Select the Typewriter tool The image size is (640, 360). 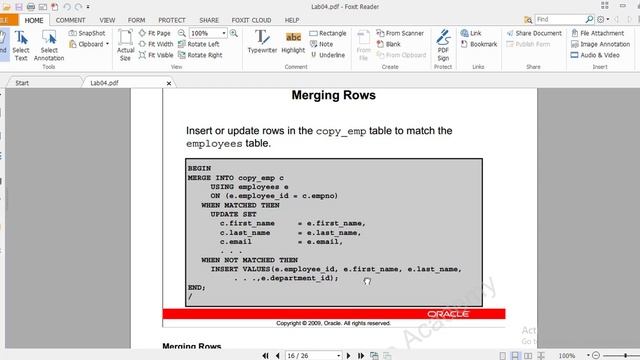pyautogui.click(x=262, y=42)
